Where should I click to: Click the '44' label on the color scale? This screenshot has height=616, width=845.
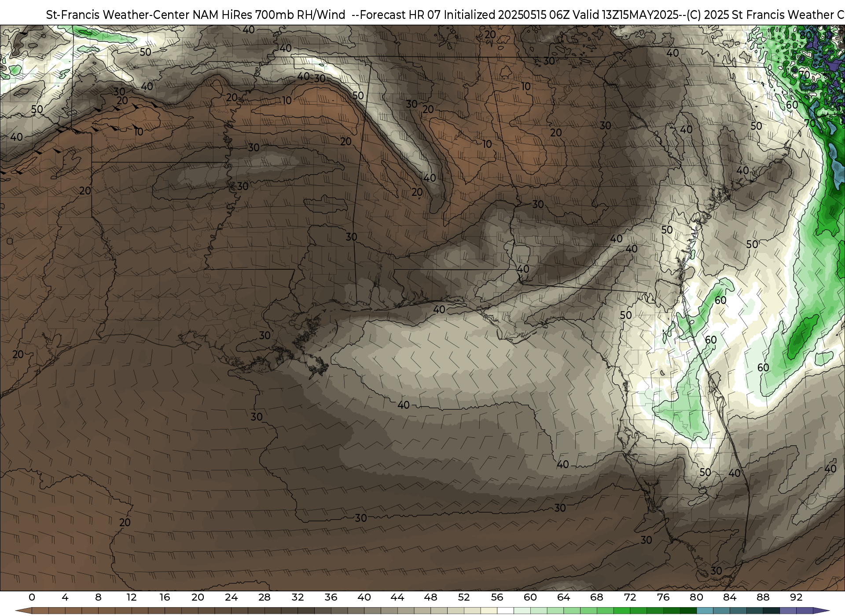pos(397,597)
